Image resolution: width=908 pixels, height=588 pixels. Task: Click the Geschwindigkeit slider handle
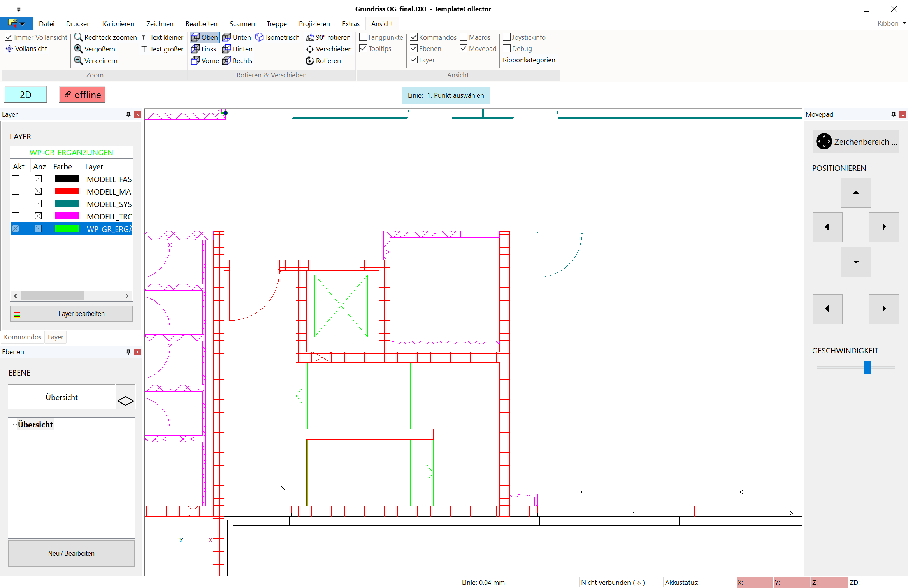click(867, 367)
